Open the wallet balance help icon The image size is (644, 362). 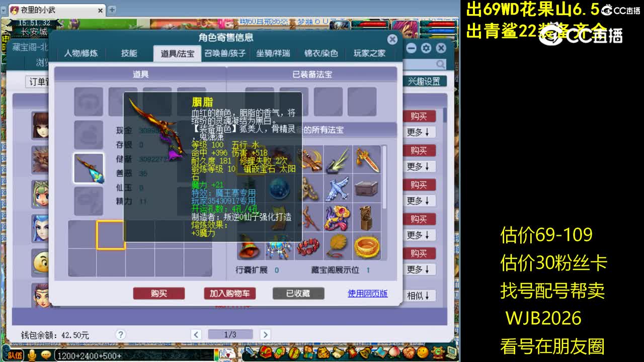[120, 334]
